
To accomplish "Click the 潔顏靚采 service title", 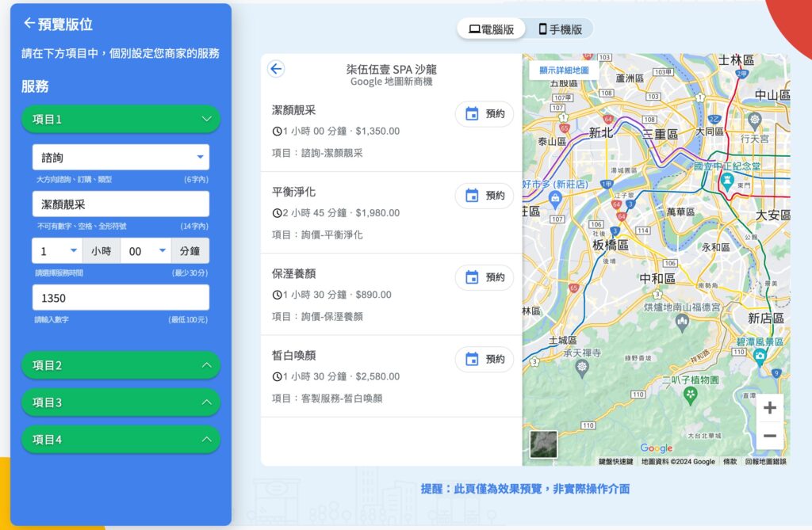I will coord(293,110).
